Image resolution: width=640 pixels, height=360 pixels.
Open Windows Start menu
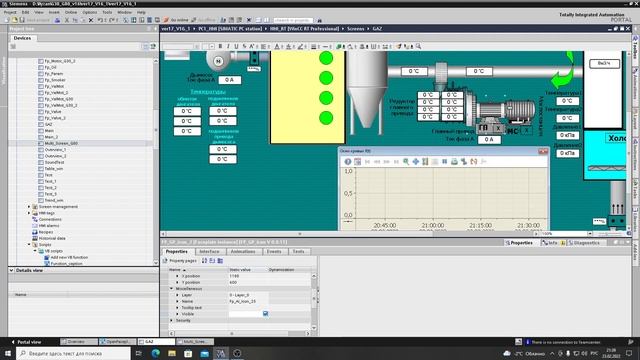click(x=8, y=353)
